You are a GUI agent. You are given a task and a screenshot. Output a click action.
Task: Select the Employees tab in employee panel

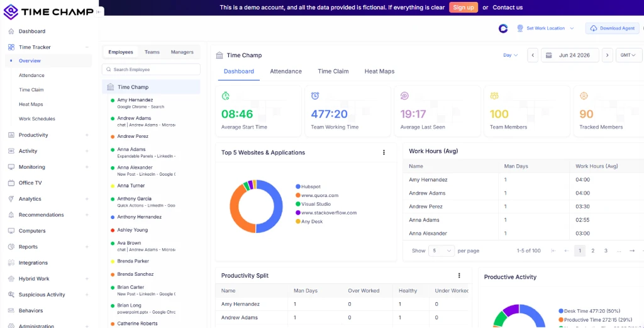tap(121, 52)
